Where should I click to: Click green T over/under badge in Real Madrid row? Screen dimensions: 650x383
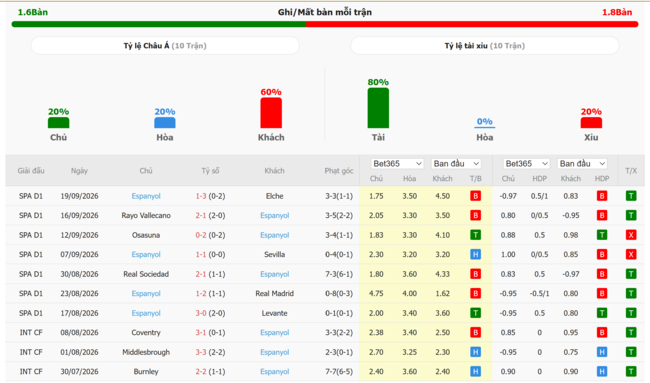pyautogui.click(x=631, y=293)
